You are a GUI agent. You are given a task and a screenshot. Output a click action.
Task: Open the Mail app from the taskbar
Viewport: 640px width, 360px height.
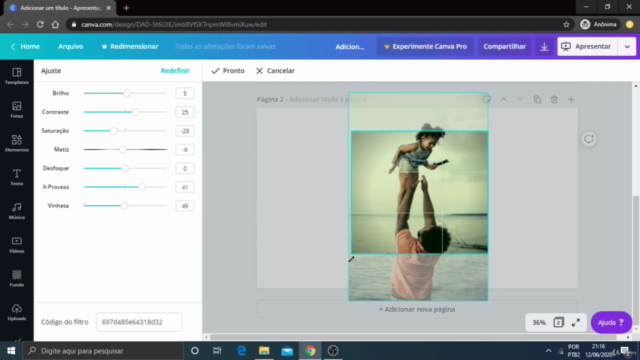click(x=287, y=351)
